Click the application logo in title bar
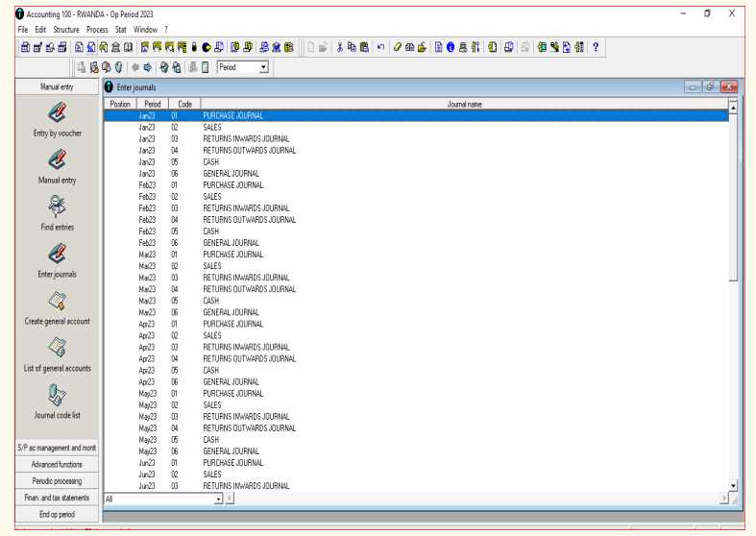 point(20,14)
